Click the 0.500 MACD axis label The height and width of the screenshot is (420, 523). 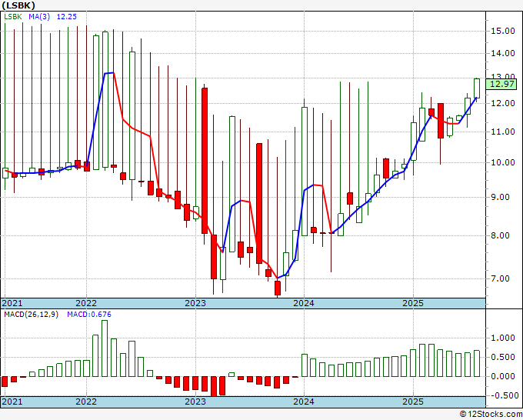click(x=503, y=357)
